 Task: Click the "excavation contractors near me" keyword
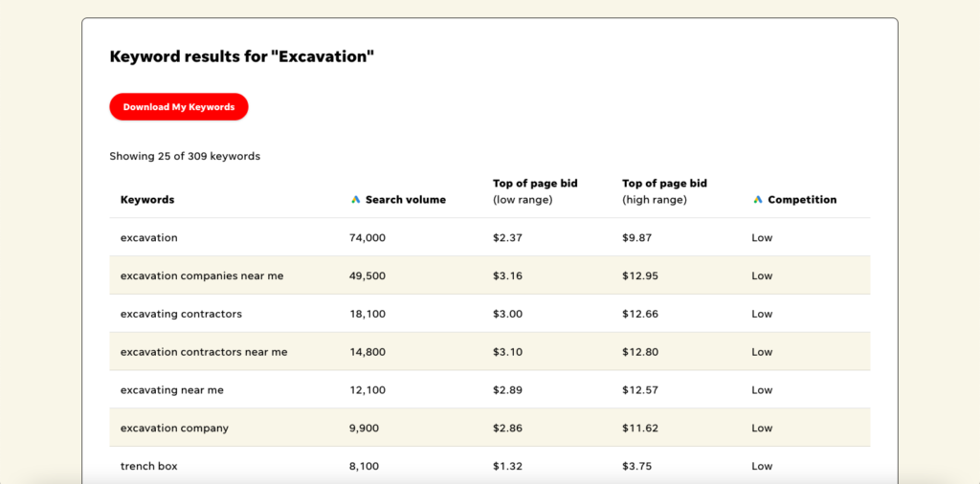204,352
